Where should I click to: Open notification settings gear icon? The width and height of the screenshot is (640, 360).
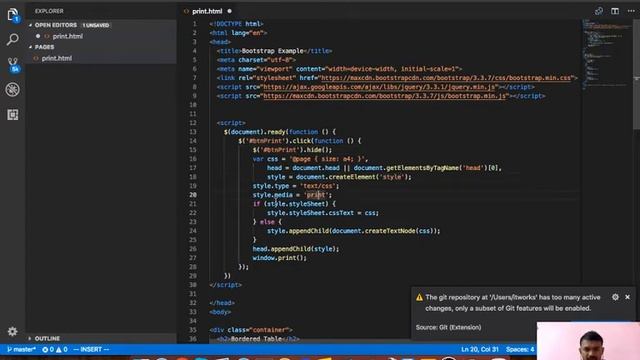pos(615,297)
